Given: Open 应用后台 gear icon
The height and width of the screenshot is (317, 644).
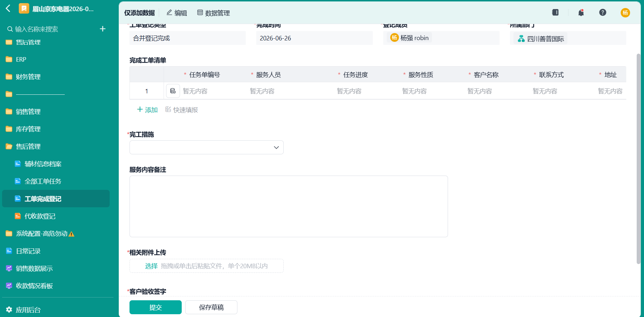Looking at the screenshot, I should [x=9, y=310].
